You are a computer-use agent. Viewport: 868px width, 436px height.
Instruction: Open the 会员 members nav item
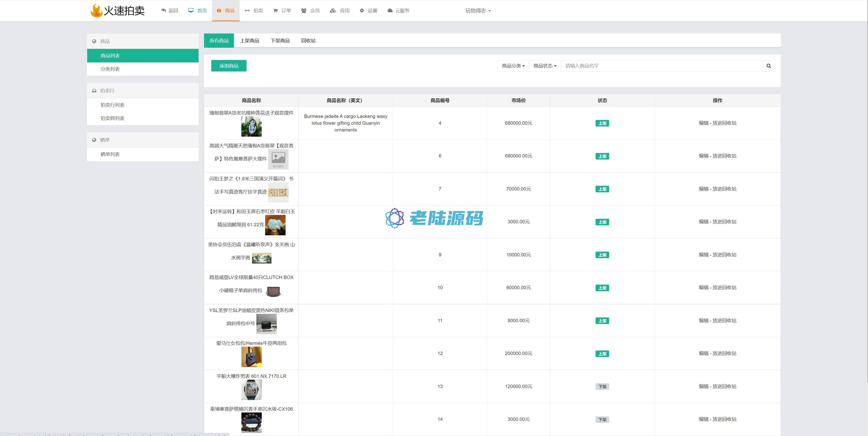tap(310, 10)
